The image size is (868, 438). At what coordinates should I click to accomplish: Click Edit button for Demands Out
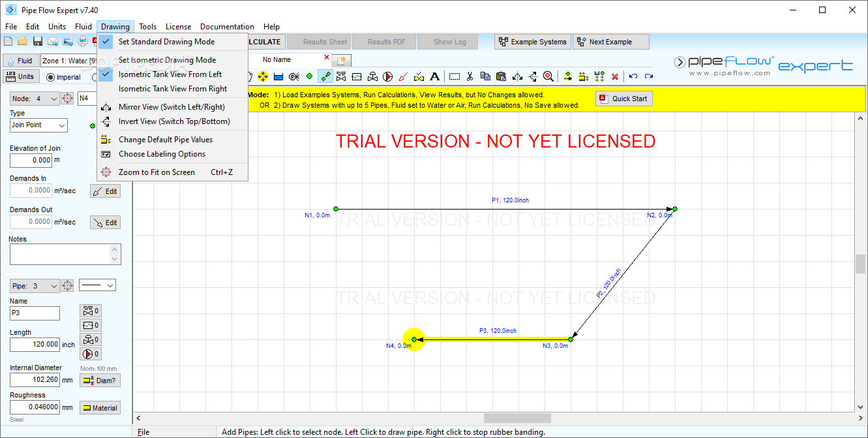coord(105,223)
